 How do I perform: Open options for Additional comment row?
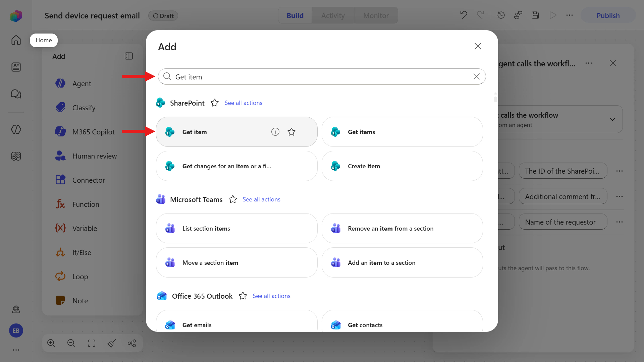[620, 196]
